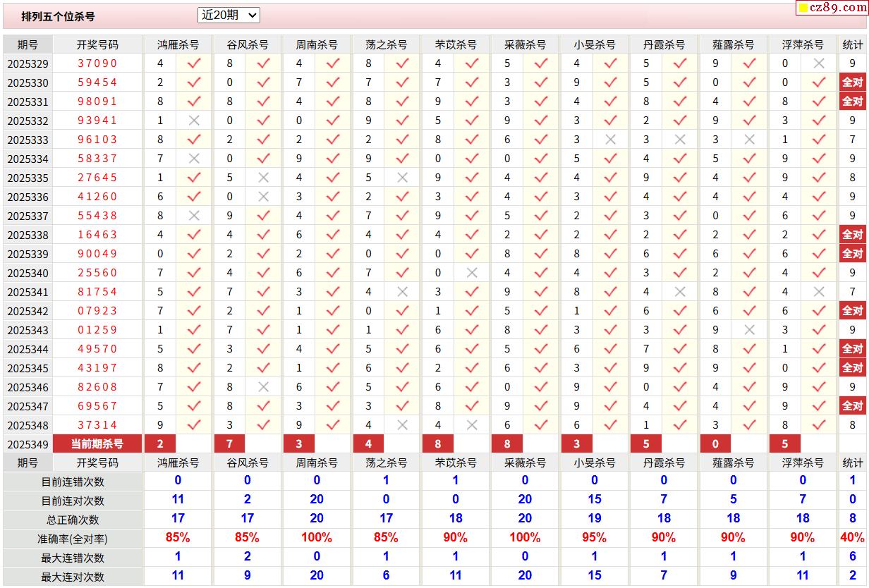Click the red kill number 7 under 谷风杀号
Screen dimensions: 869x588
point(230,443)
